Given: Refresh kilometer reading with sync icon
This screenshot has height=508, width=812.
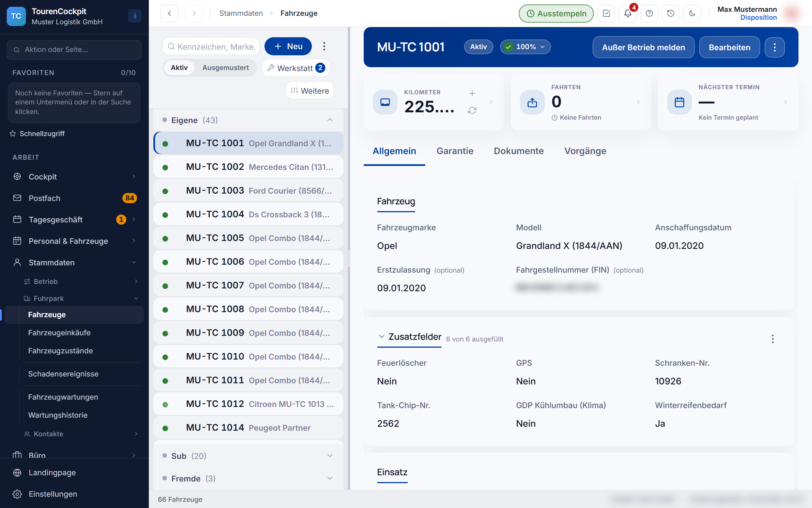Looking at the screenshot, I should 472,110.
